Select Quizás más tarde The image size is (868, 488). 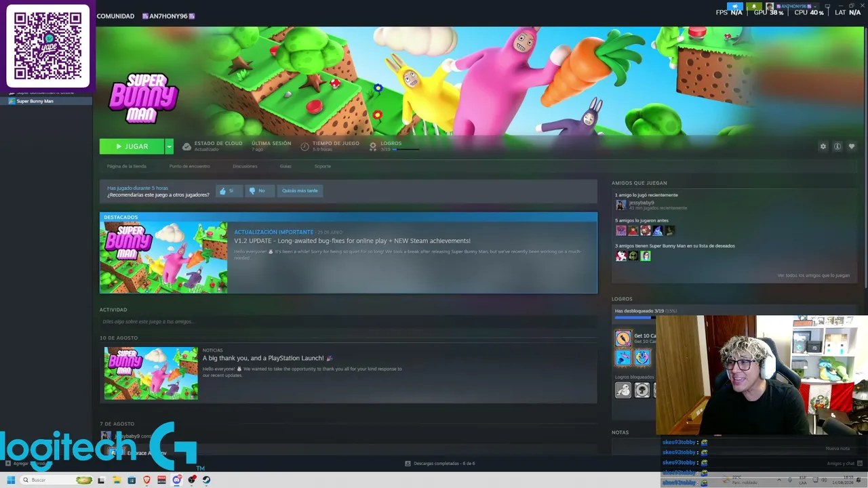pos(300,191)
